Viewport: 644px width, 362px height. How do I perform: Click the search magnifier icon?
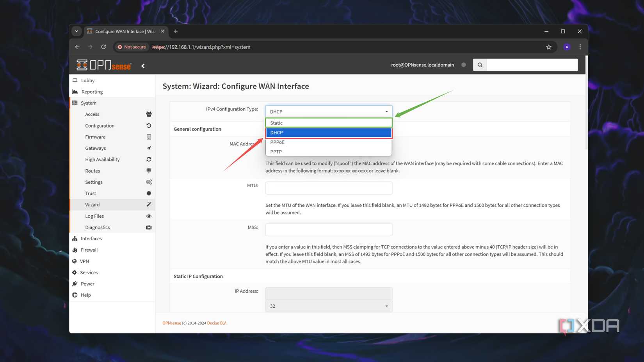pos(480,65)
